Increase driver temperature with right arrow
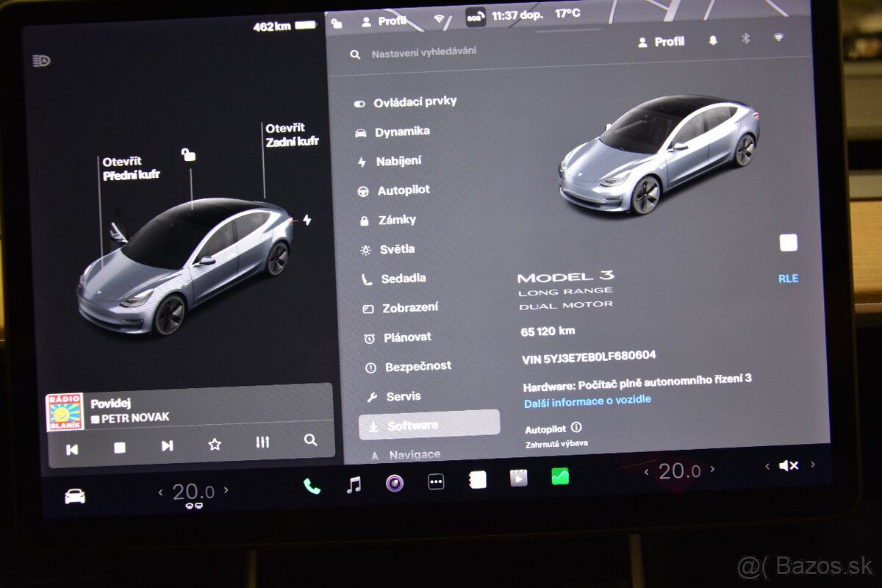This screenshot has width=882, height=588. [226, 491]
